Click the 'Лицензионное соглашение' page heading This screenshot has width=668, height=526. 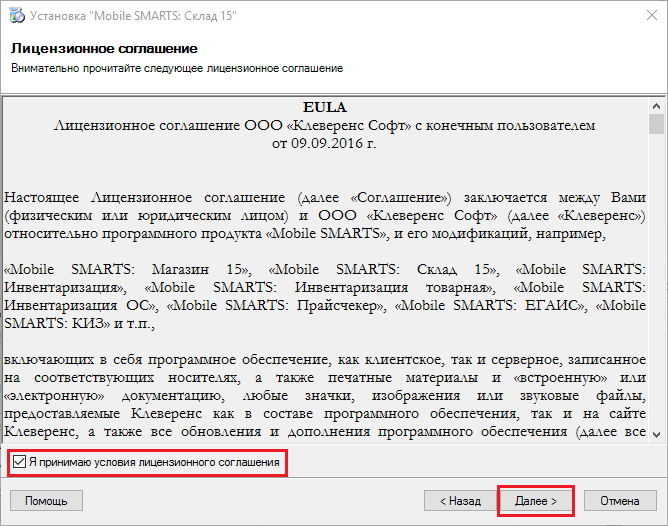pyautogui.click(x=104, y=49)
